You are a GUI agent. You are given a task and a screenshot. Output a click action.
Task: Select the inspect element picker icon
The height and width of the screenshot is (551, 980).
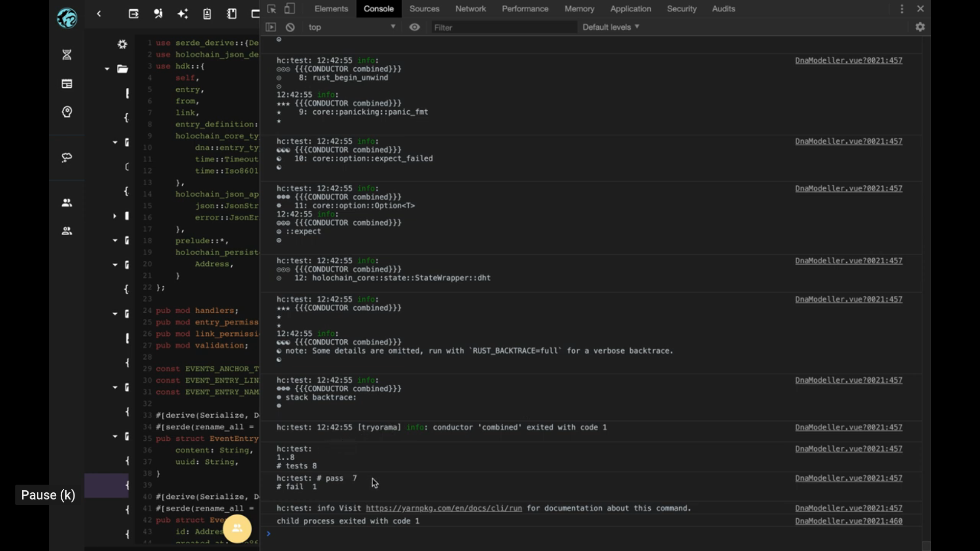pyautogui.click(x=272, y=9)
